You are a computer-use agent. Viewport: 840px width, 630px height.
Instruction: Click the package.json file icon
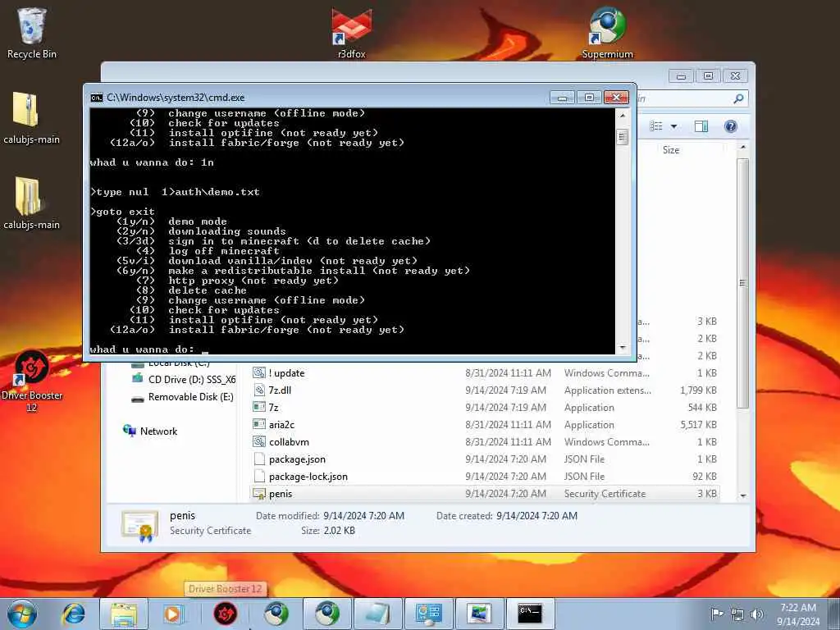259,459
